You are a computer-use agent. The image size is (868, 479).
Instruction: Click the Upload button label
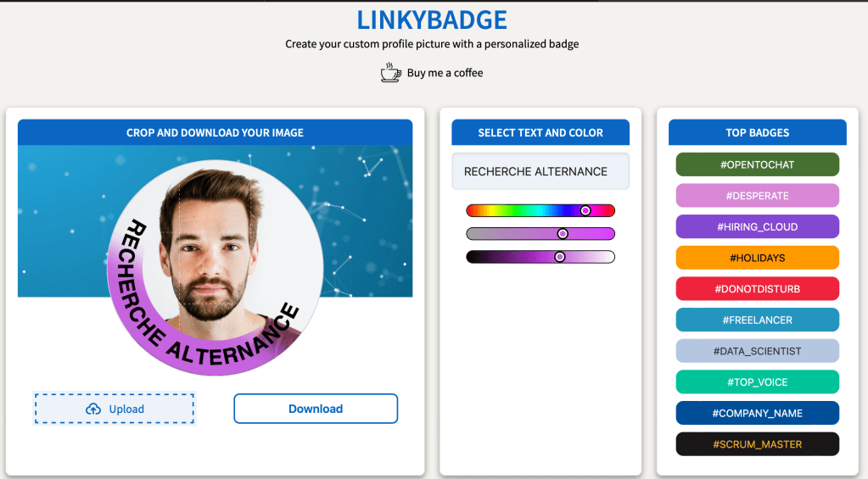coord(126,409)
